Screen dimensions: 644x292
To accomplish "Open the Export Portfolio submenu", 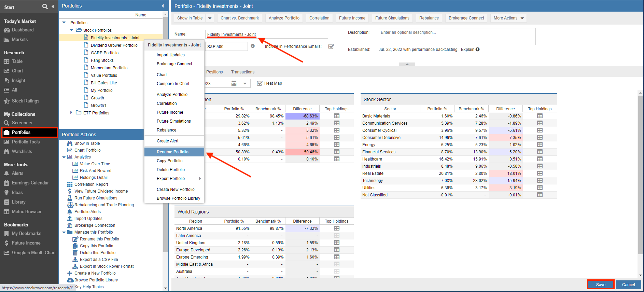I will tap(174, 179).
